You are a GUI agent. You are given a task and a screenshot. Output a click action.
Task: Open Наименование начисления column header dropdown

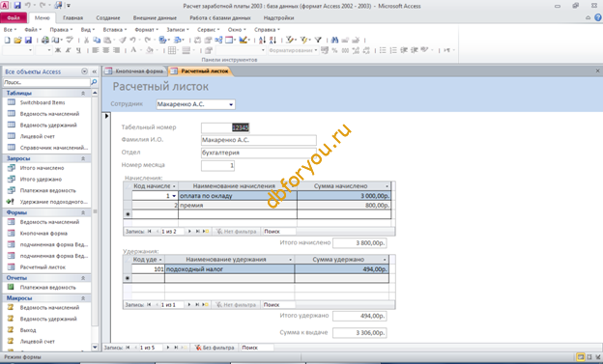tap(293, 186)
